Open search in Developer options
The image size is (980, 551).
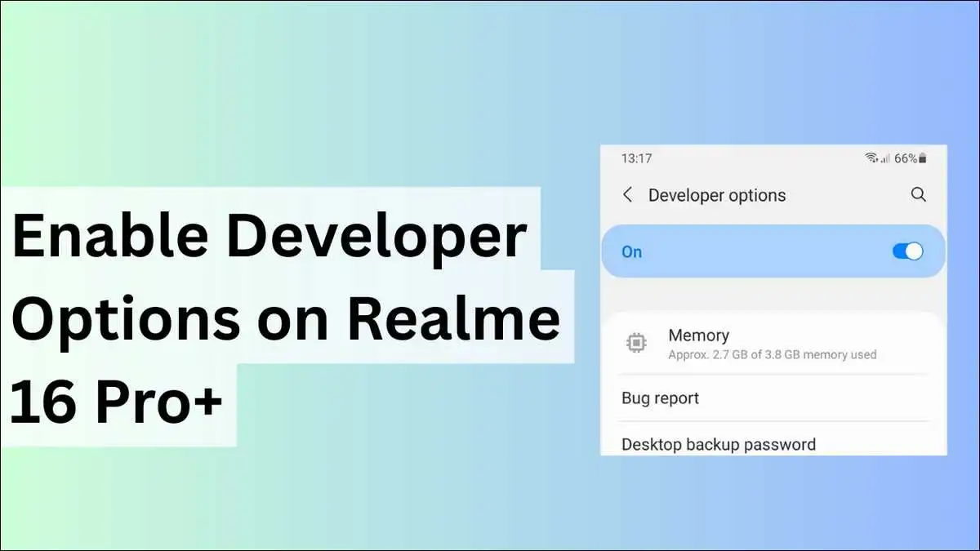pyautogui.click(x=918, y=194)
